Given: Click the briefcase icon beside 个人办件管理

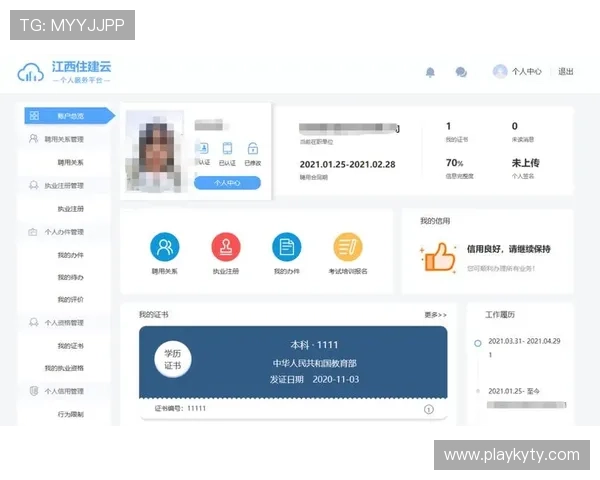Looking at the screenshot, I should [x=33, y=232].
